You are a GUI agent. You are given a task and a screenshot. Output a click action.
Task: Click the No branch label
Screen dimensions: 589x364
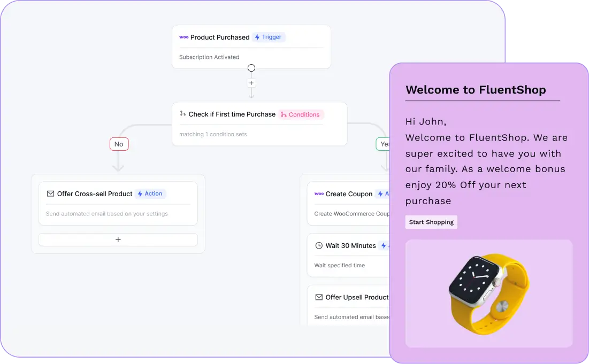[119, 144]
